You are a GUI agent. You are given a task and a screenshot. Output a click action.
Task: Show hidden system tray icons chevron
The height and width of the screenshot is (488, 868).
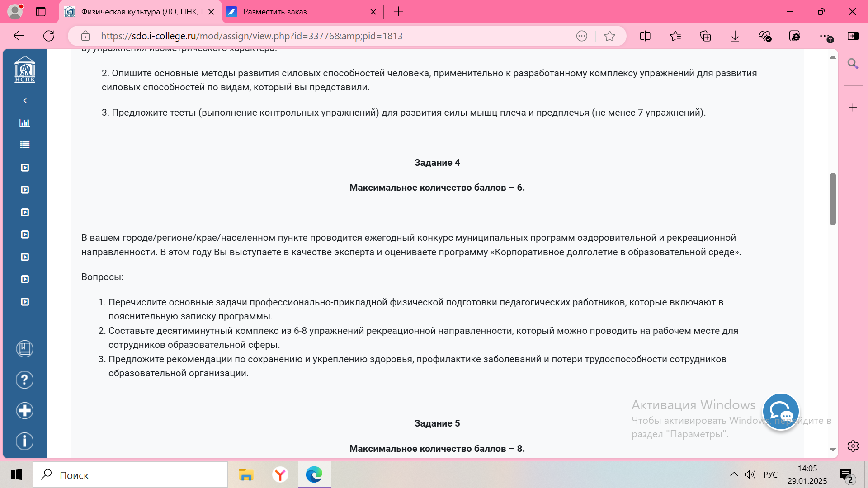[x=734, y=474]
